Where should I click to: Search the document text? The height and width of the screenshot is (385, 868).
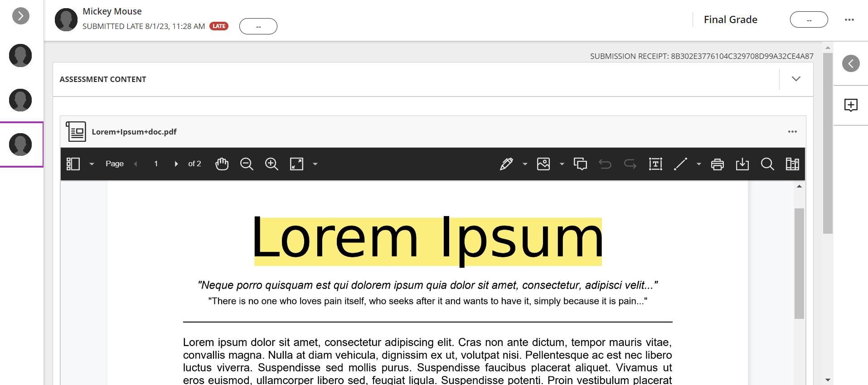coord(767,164)
